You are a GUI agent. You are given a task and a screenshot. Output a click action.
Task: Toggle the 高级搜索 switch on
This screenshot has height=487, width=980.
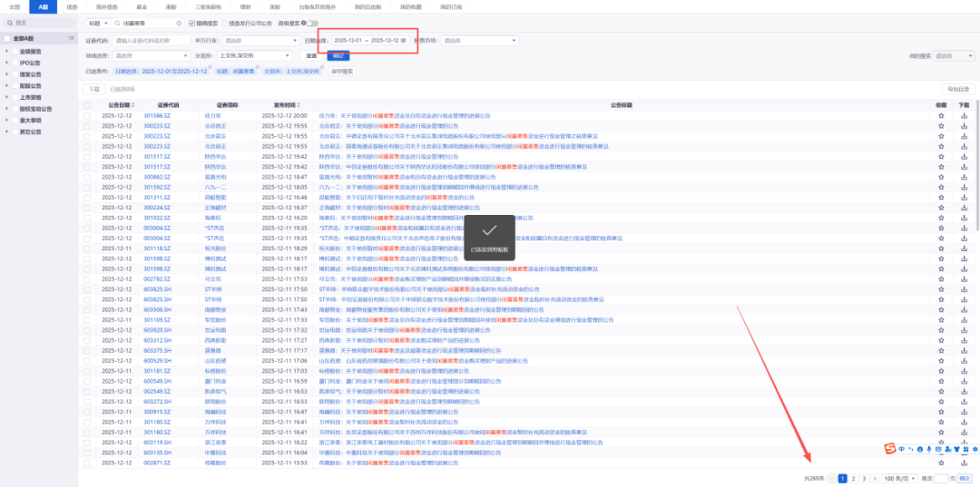click(x=312, y=23)
